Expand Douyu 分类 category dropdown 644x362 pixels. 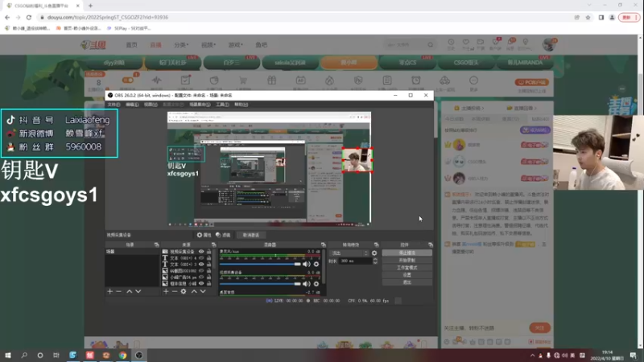coord(181,45)
